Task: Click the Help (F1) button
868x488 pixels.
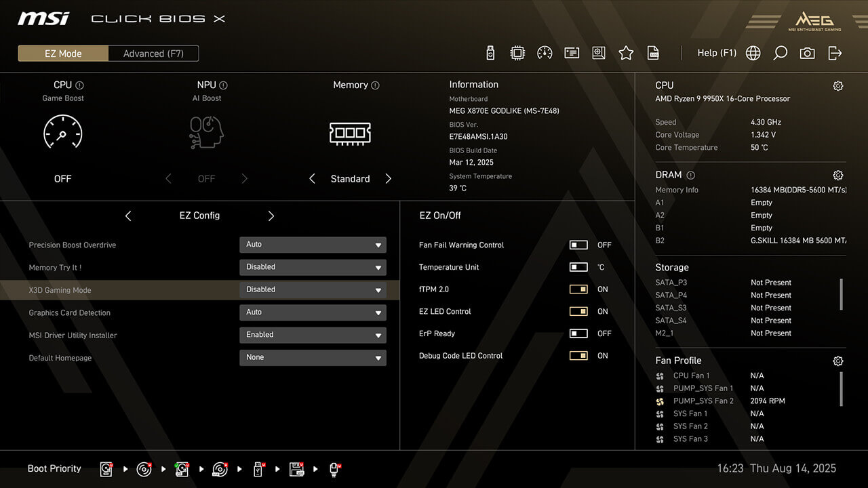Action: pyautogui.click(x=716, y=53)
